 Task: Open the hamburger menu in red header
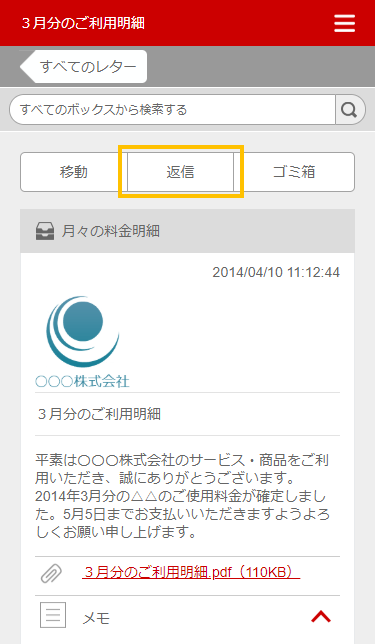click(344, 23)
